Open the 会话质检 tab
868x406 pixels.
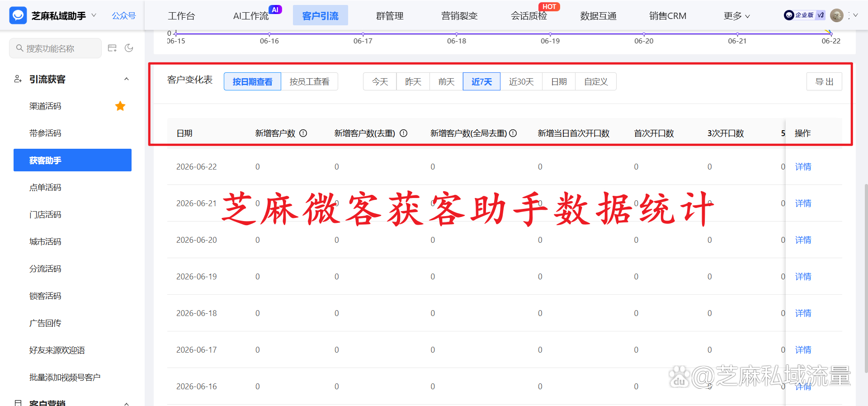coord(529,16)
